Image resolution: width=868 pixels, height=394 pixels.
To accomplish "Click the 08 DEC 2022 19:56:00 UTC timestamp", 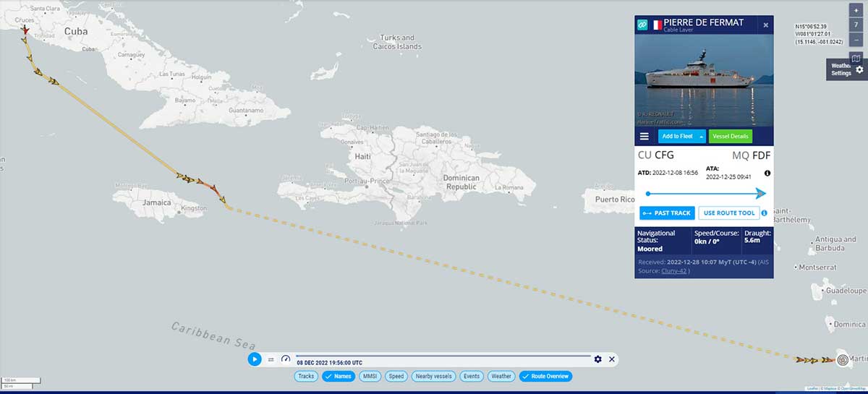I will point(330,363).
